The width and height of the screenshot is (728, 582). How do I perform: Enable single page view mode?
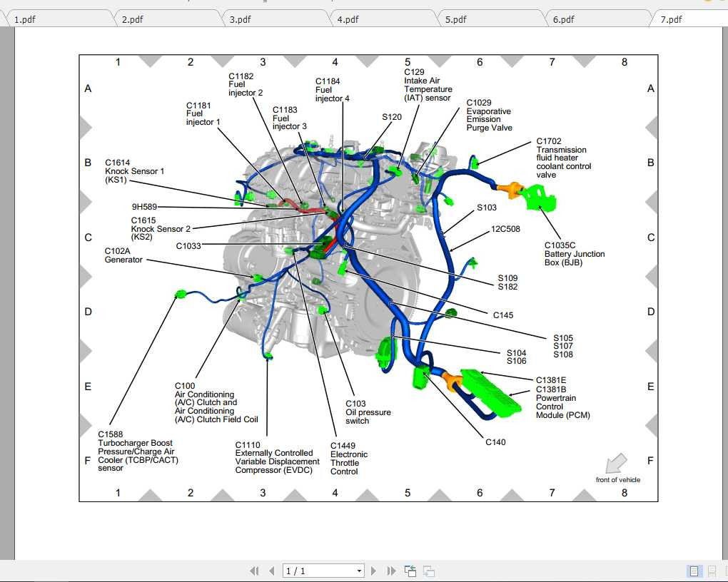click(694, 571)
